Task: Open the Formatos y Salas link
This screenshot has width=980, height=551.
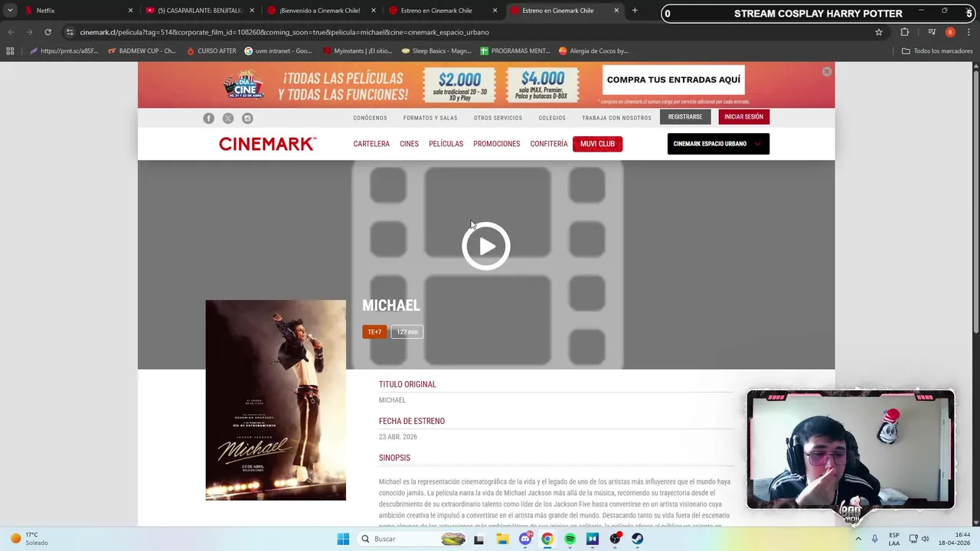Action: point(430,118)
